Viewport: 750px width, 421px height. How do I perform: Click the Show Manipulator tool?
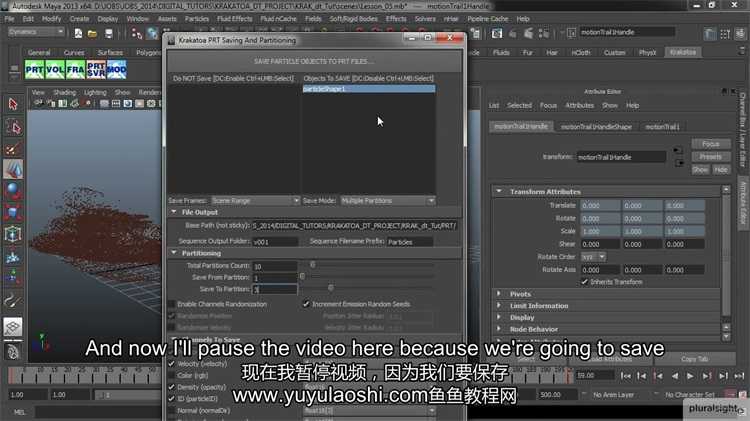[x=13, y=278]
